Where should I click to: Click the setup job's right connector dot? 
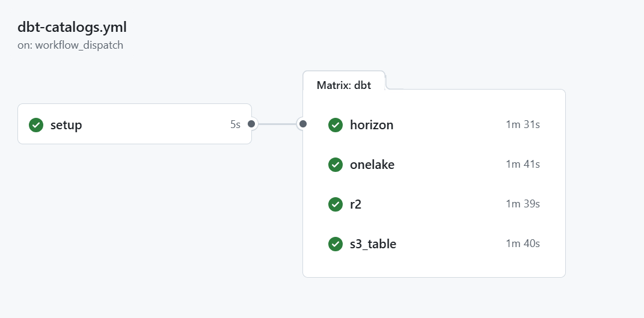tap(251, 124)
